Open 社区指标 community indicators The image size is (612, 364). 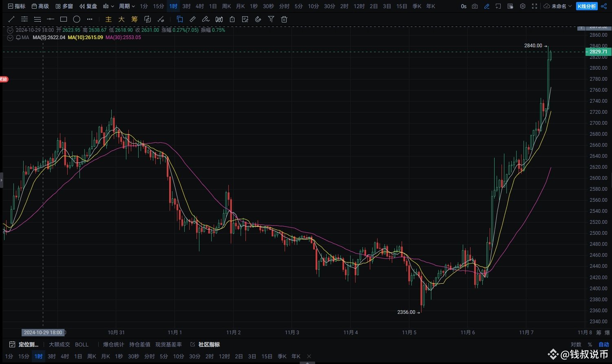click(x=205, y=344)
